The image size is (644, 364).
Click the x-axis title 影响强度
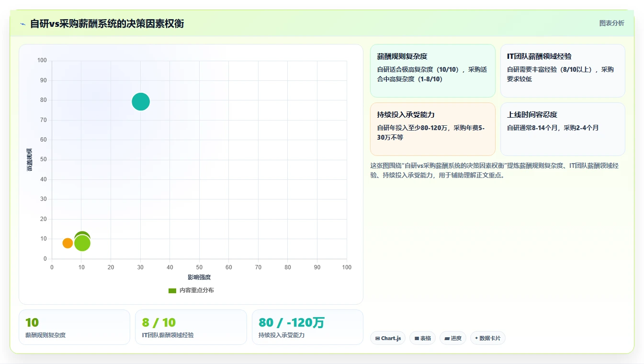pyautogui.click(x=199, y=277)
